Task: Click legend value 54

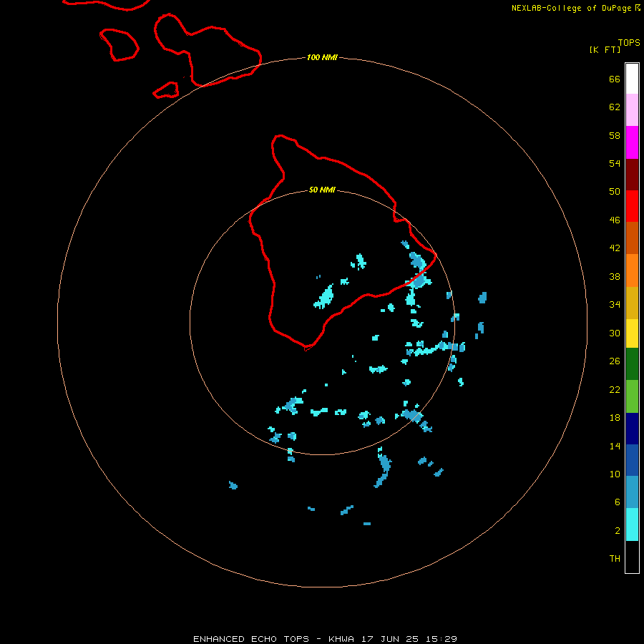Action: (615, 163)
